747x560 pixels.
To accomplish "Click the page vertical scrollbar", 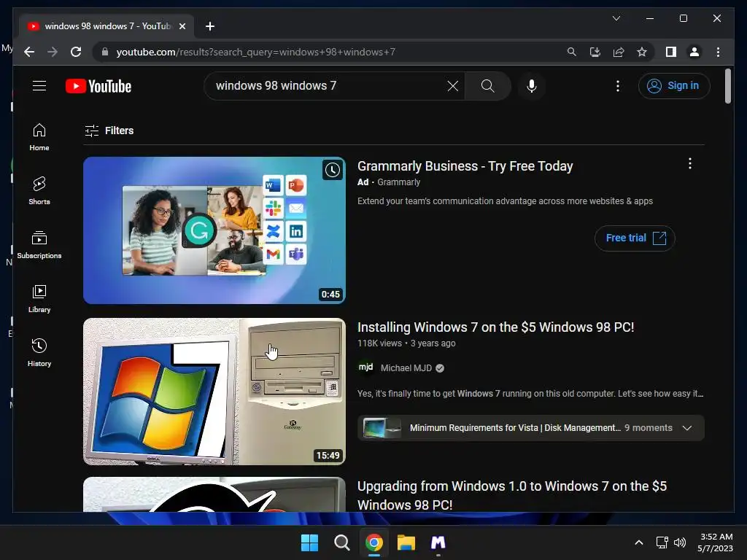I will (x=727, y=86).
